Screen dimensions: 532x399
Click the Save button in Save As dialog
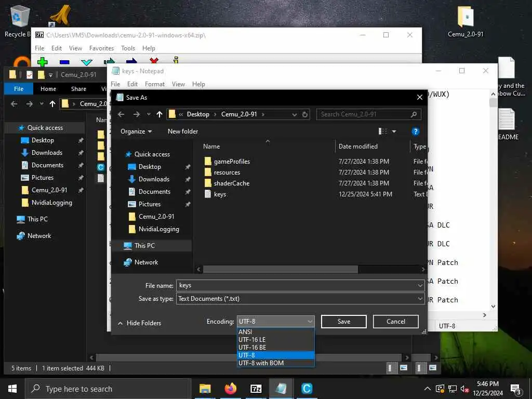pos(344,321)
